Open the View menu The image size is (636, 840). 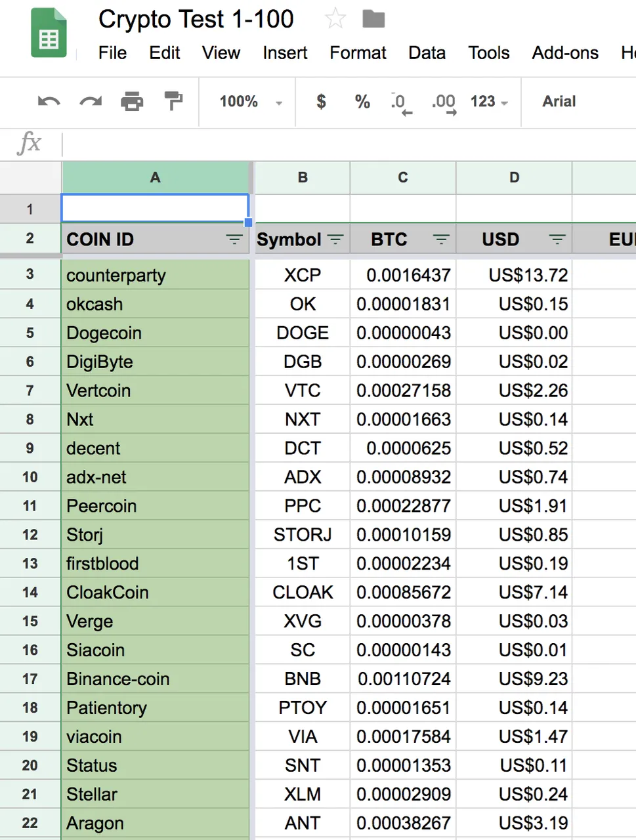pyautogui.click(x=221, y=52)
